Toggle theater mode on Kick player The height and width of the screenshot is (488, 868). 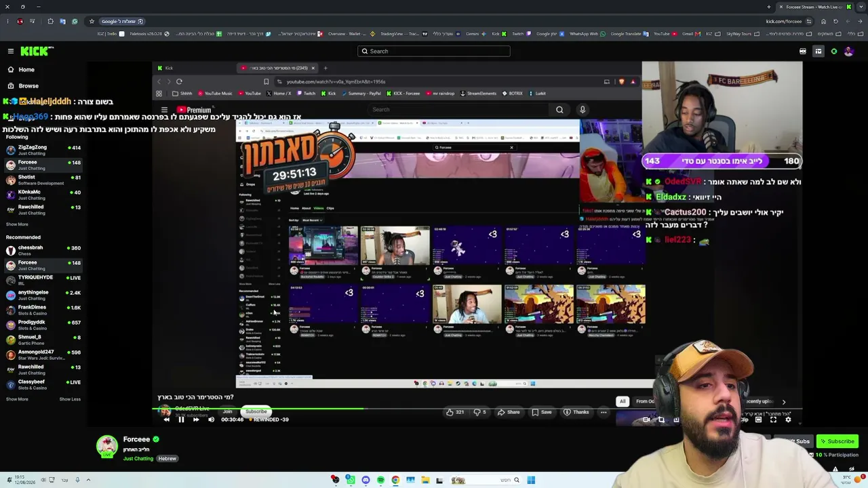pos(758,420)
